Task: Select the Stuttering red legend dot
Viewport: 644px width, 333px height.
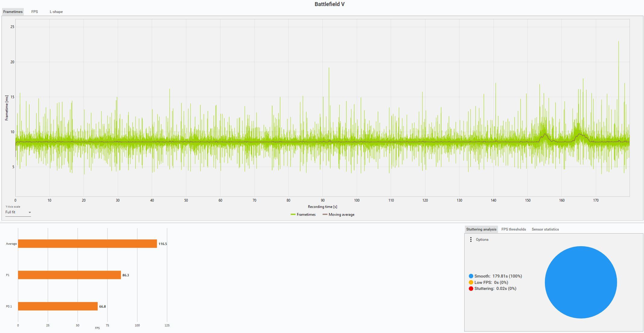Action: tap(471, 289)
